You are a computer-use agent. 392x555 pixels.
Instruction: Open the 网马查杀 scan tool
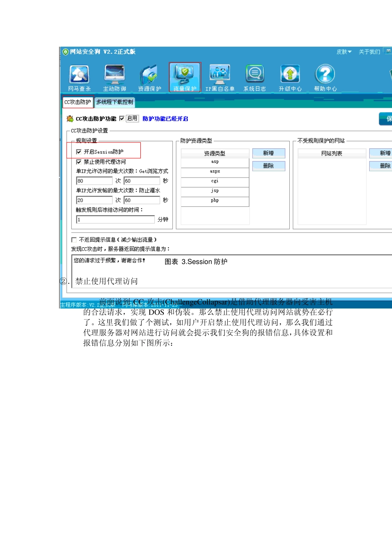point(79,78)
